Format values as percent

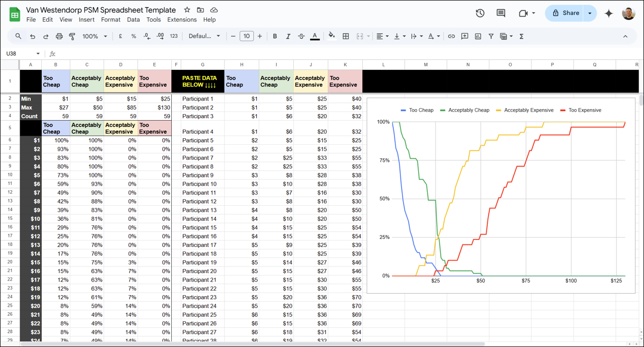[x=133, y=36]
